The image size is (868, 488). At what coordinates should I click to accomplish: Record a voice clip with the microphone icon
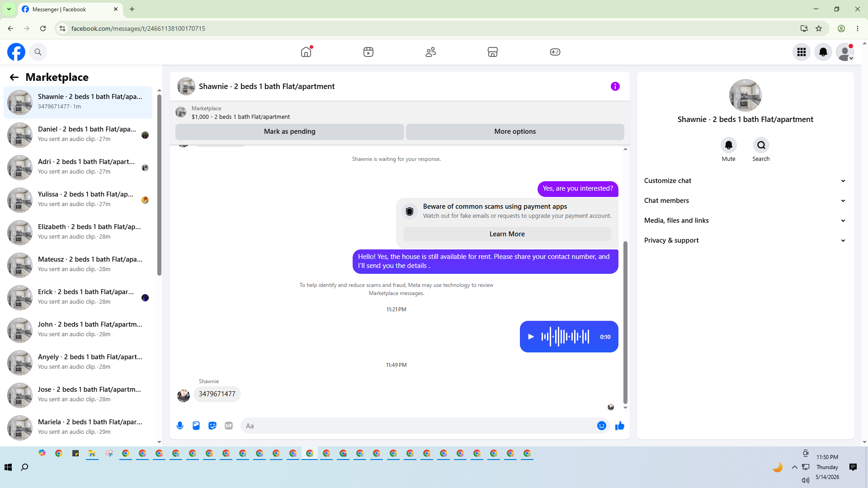click(x=180, y=426)
